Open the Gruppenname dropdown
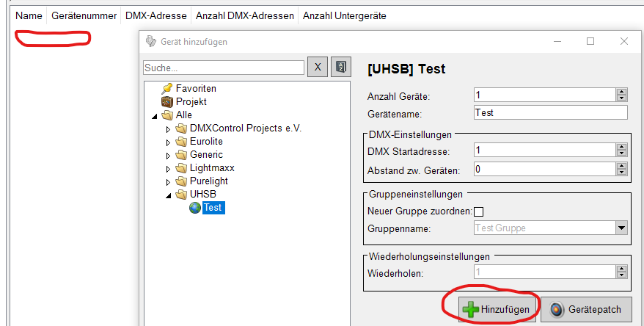644x326 pixels. (622, 228)
